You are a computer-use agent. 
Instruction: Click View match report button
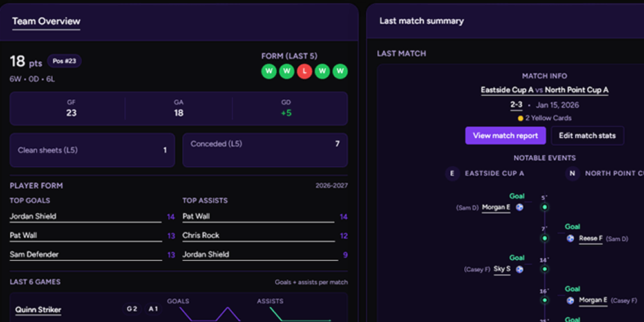point(505,135)
